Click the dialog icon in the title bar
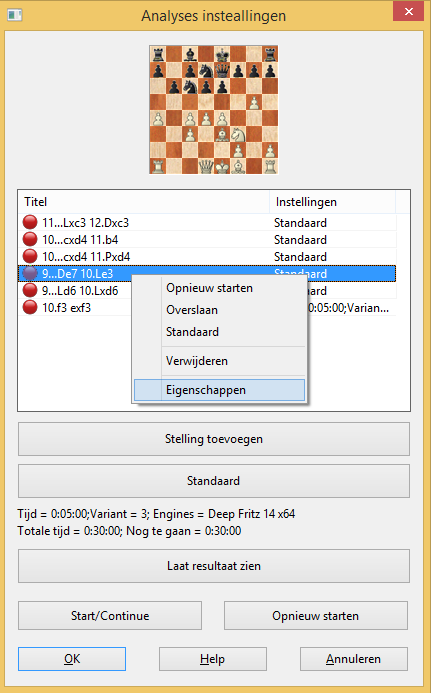 pyautogui.click(x=15, y=15)
